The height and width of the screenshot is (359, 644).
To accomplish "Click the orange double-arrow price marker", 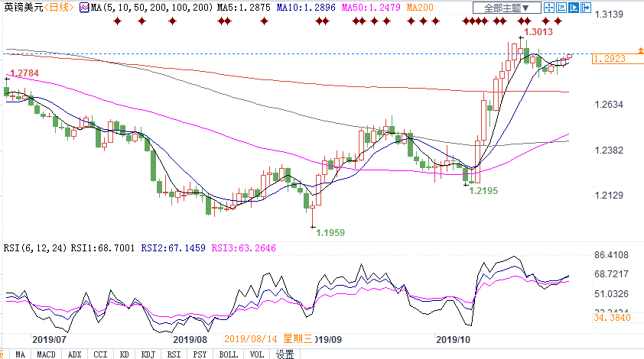I will [639, 50].
